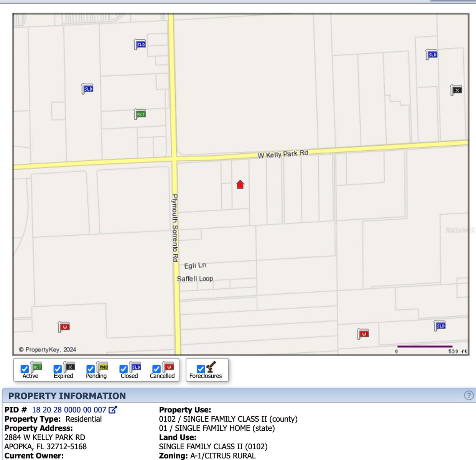Collapse the Property Information section header
This screenshot has height=460, width=476.
point(67,396)
